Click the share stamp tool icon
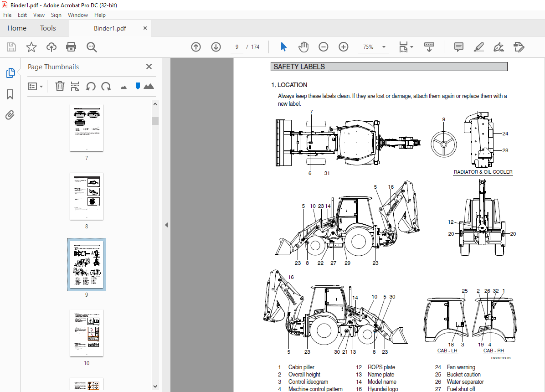Screen dimensions: 545x392 pyautogui.click(x=519, y=47)
